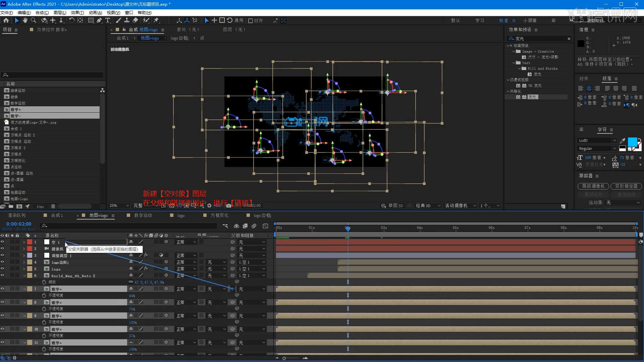Select the Rectangle shape tool
This screenshot has height=362, width=644.
91,20
